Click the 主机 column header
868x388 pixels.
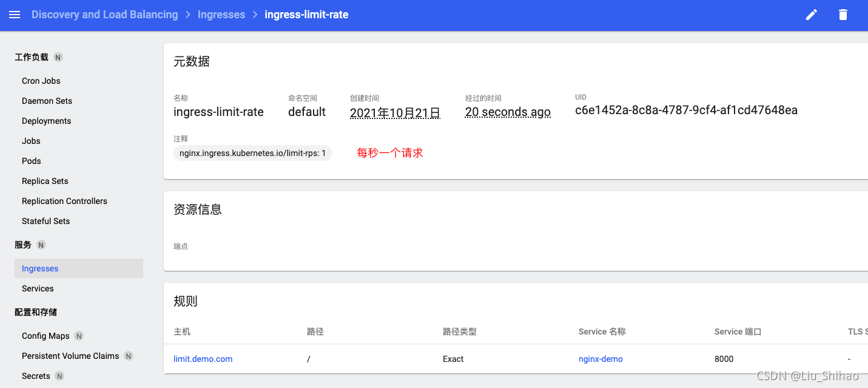[x=182, y=332]
